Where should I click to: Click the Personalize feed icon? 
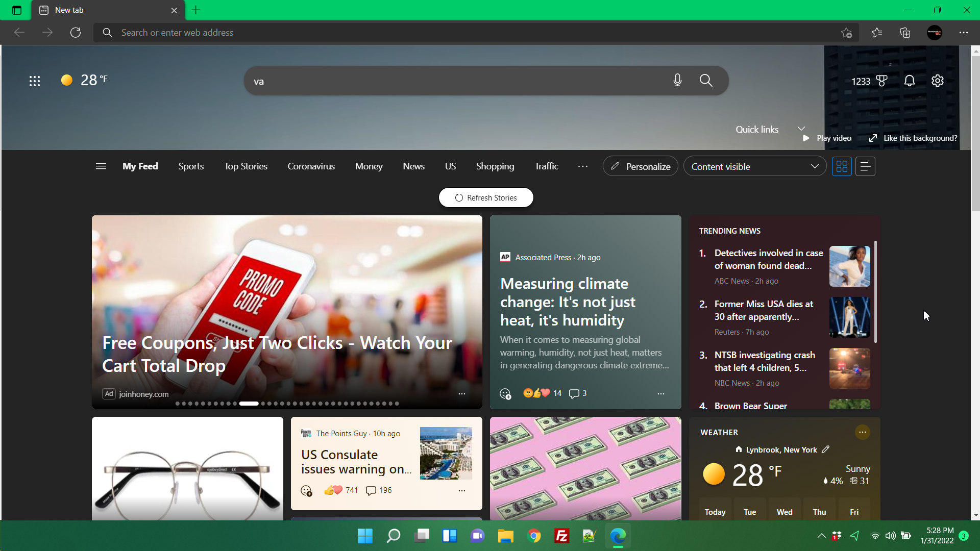(640, 166)
